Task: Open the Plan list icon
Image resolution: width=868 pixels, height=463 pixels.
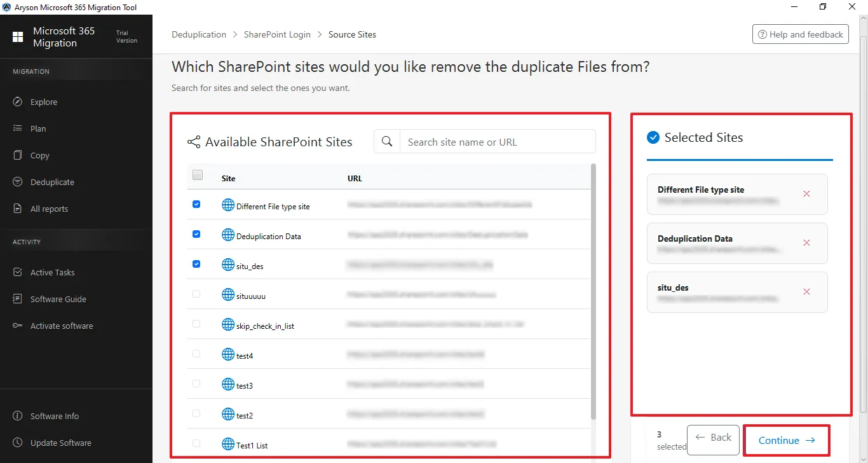Action: click(18, 128)
